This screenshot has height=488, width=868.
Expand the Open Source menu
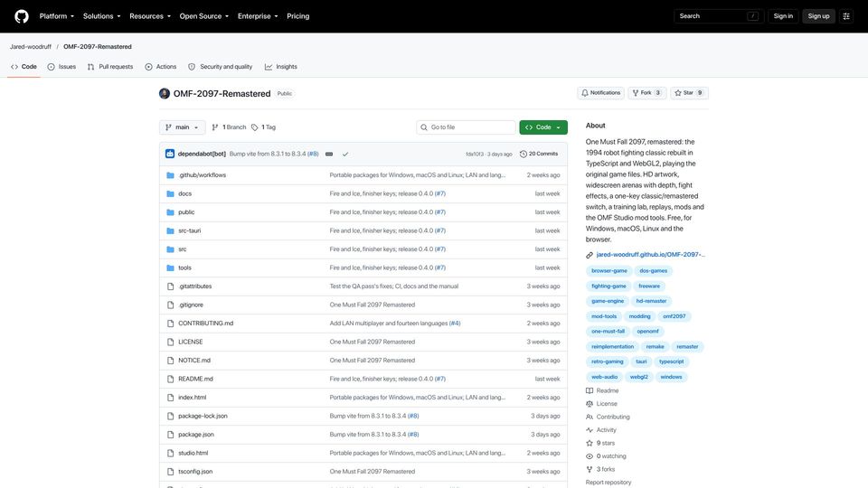coord(203,16)
